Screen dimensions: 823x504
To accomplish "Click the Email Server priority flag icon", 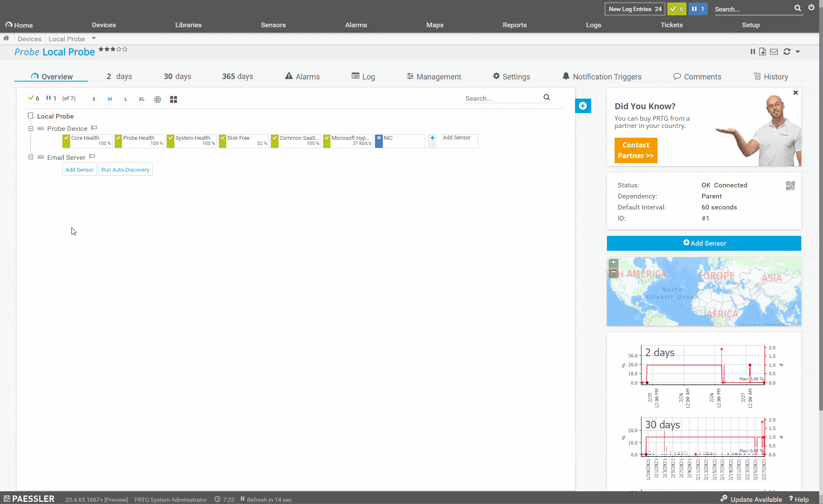I will [x=92, y=157].
